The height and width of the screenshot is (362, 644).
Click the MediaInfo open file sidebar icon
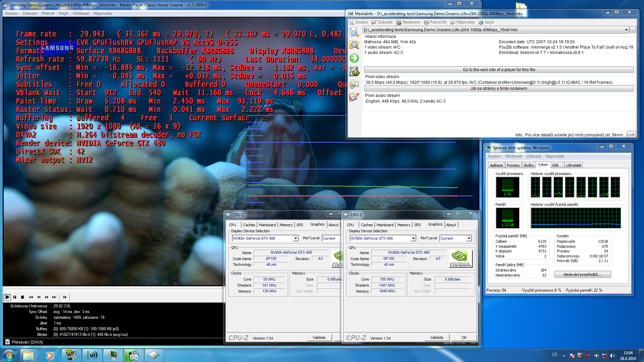354,32
